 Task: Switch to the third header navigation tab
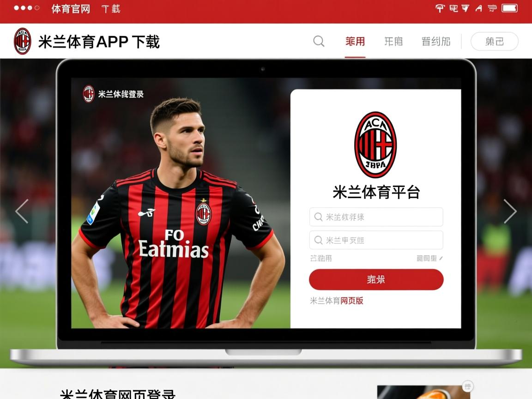435,42
